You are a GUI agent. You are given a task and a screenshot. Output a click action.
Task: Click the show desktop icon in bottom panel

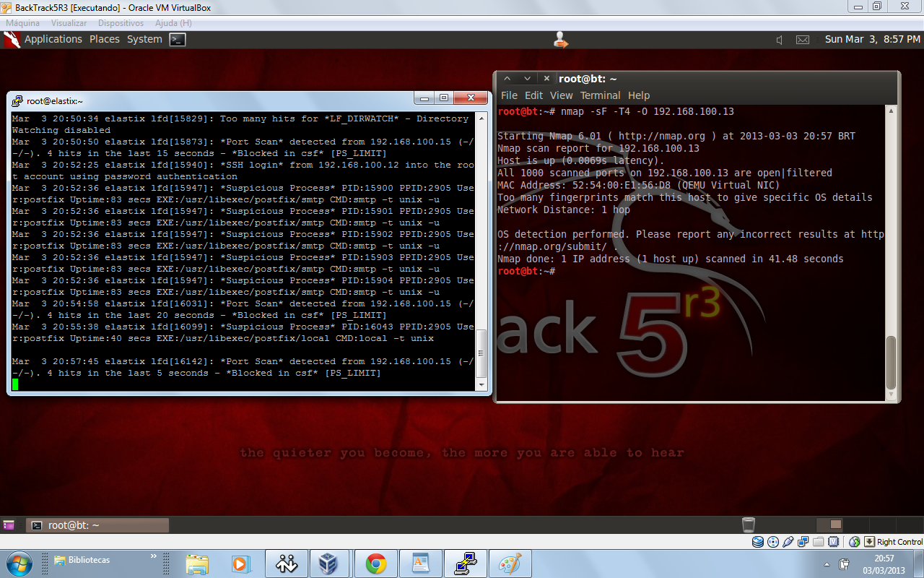[9, 525]
